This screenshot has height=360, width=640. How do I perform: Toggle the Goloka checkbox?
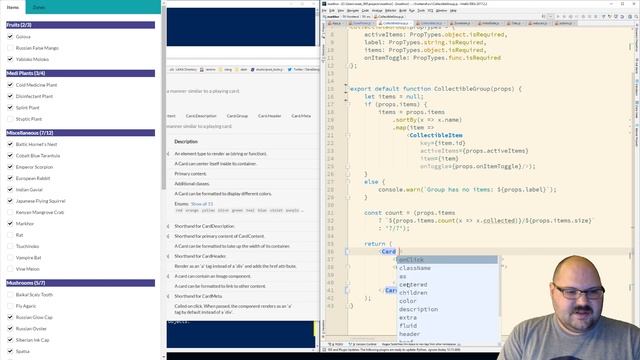coord(10,37)
